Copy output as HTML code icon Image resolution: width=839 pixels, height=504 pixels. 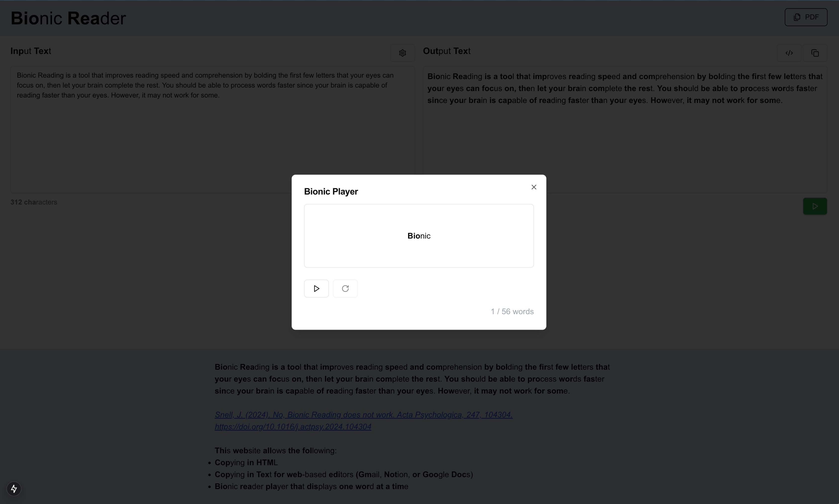(789, 53)
